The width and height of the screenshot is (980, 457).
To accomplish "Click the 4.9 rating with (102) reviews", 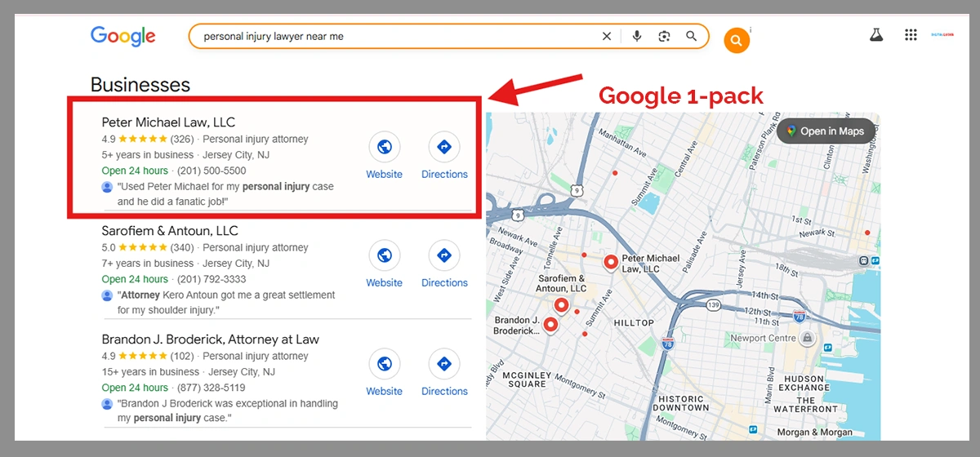I will [x=149, y=357].
